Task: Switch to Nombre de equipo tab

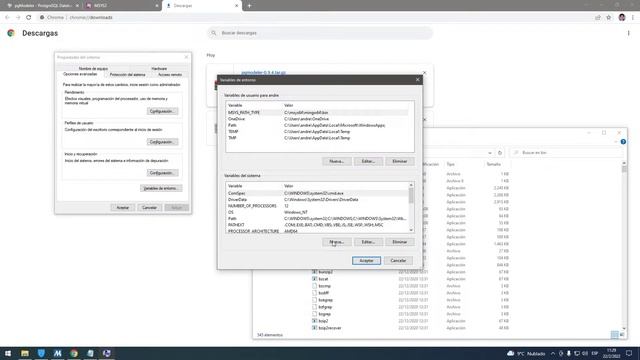Action: pyautogui.click(x=93, y=69)
